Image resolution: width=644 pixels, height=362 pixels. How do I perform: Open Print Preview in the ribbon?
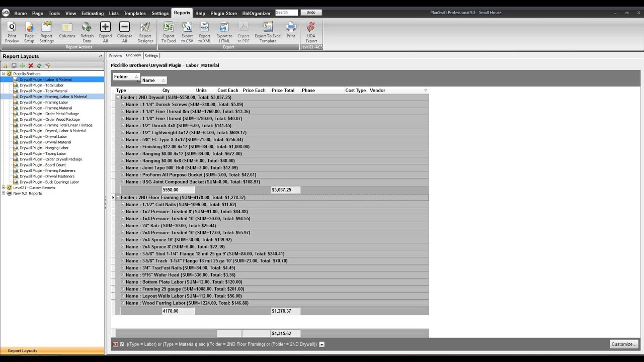tap(12, 32)
